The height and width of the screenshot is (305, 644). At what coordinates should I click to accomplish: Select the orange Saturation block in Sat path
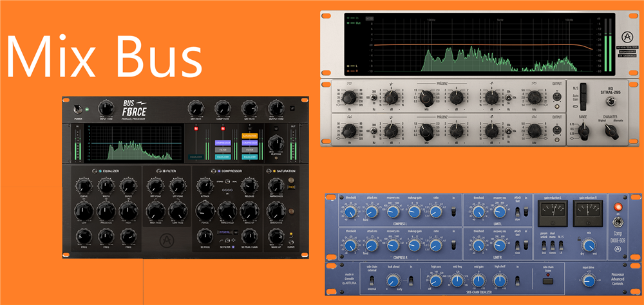click(x=250, y=136)
